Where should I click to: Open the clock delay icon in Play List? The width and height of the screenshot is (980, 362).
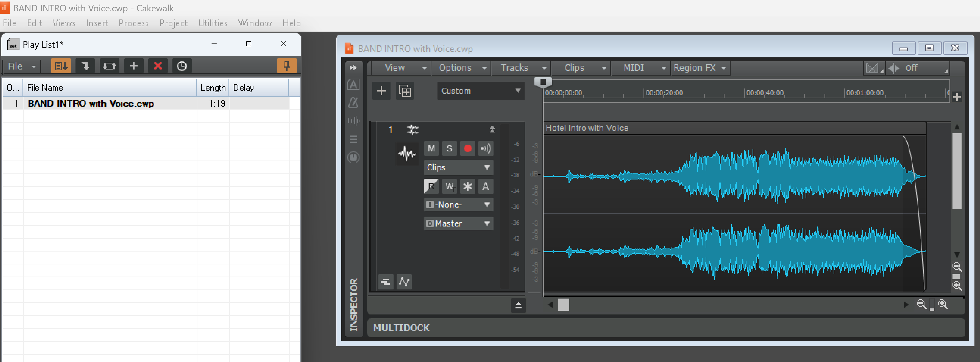(x=182, y=66)
